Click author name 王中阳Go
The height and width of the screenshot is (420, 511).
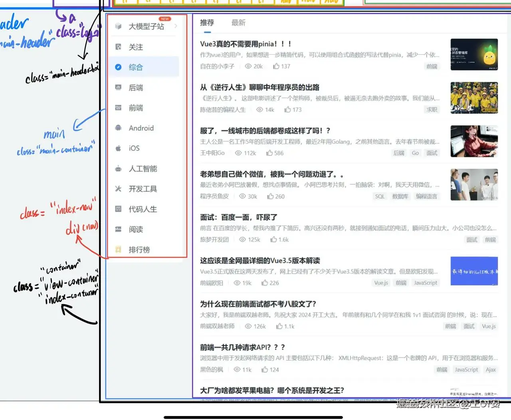(212, 153)
